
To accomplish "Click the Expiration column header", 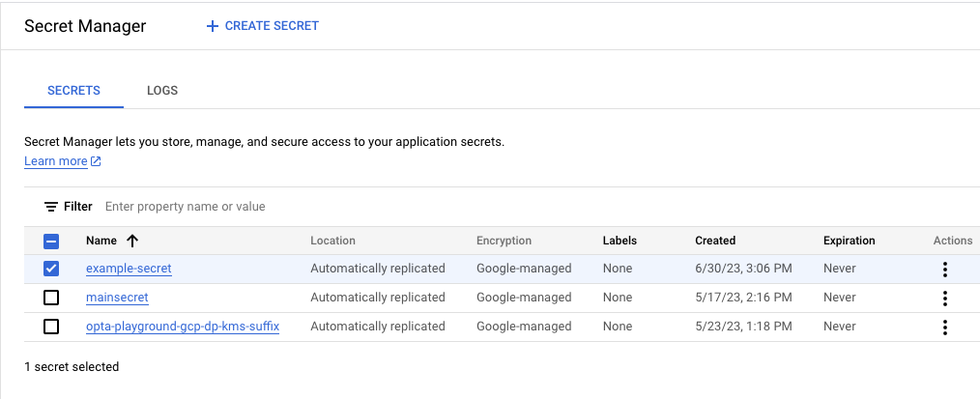I will 849,241.
